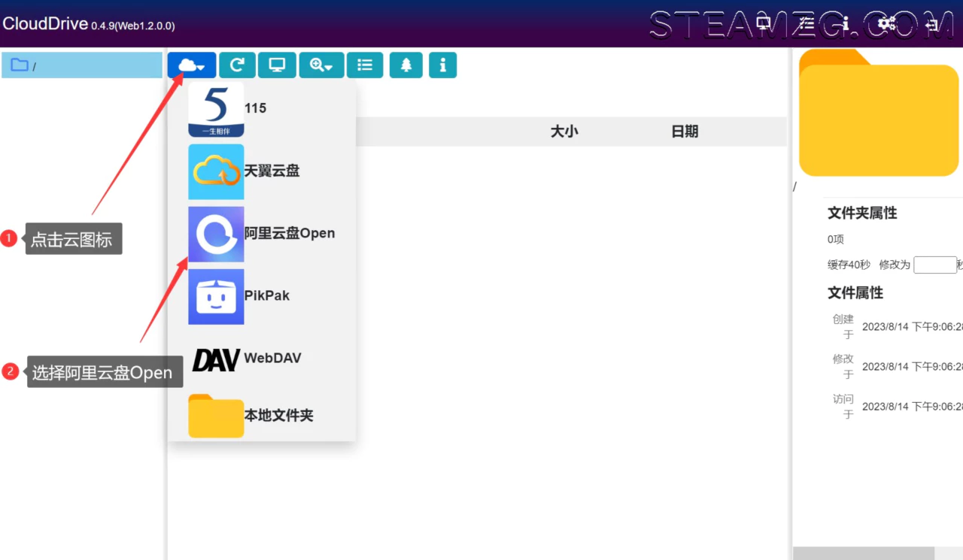Click the monitor icon in top header
The width and height of the screenshot is (963, 560).
[764, 24]
